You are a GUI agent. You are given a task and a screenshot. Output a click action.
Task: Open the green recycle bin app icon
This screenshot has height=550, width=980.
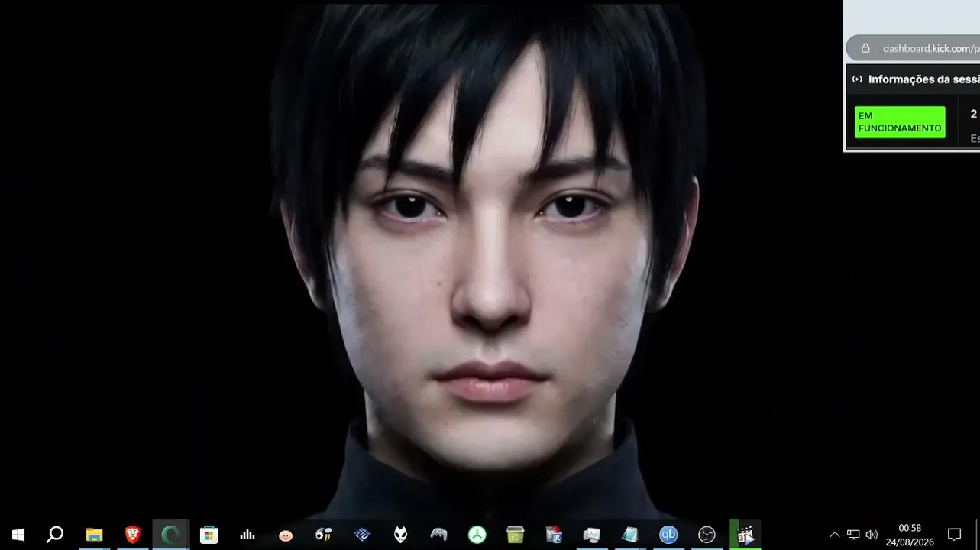(x=516, y=535)
